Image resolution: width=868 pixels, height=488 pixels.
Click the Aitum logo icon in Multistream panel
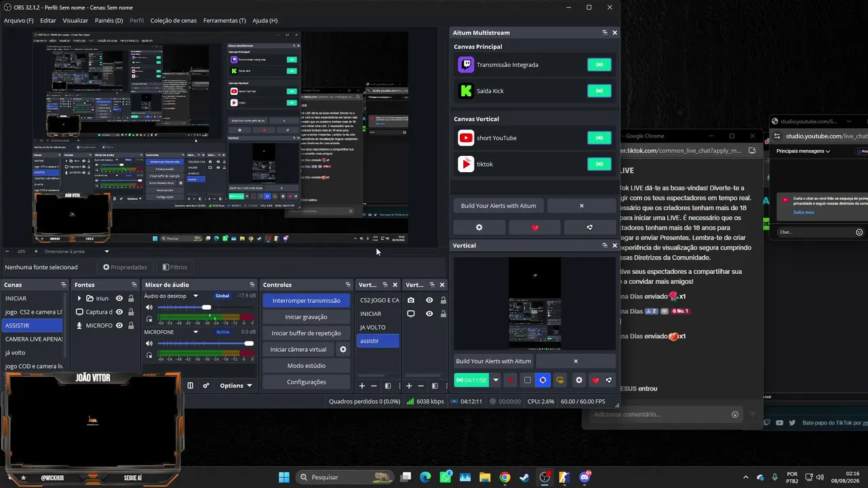point(589,228)
